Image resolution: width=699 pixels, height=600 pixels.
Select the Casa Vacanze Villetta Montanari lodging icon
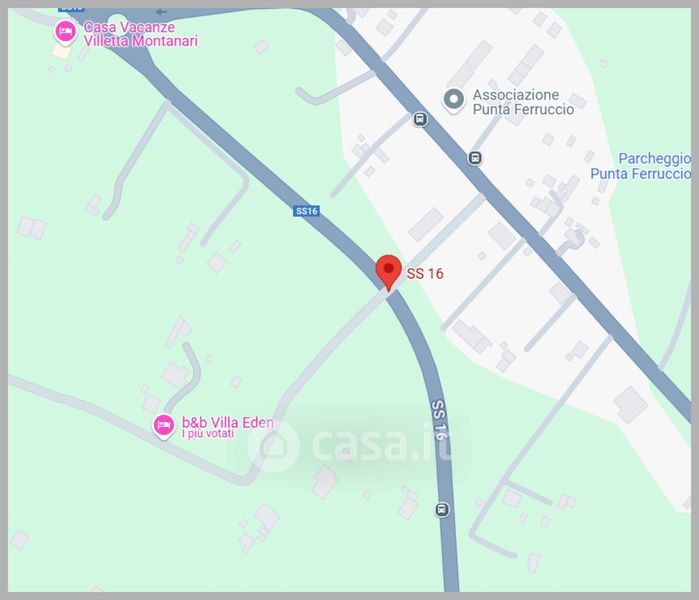coord(66,33)
